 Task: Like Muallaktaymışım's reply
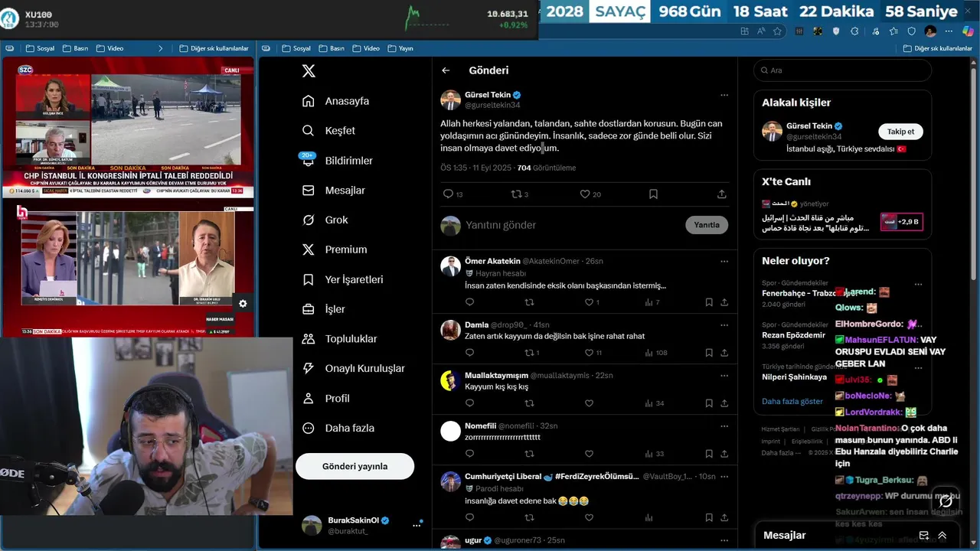589,403
